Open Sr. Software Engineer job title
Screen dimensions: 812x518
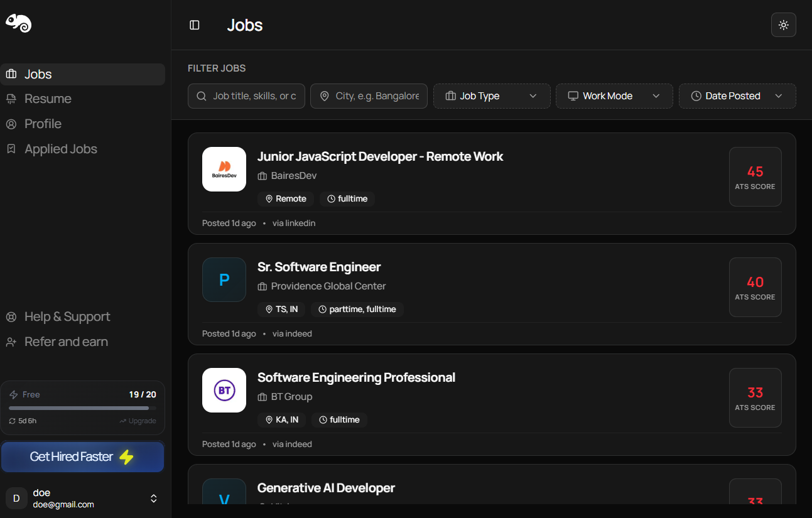pyautogui.click(x=319, y=267)
